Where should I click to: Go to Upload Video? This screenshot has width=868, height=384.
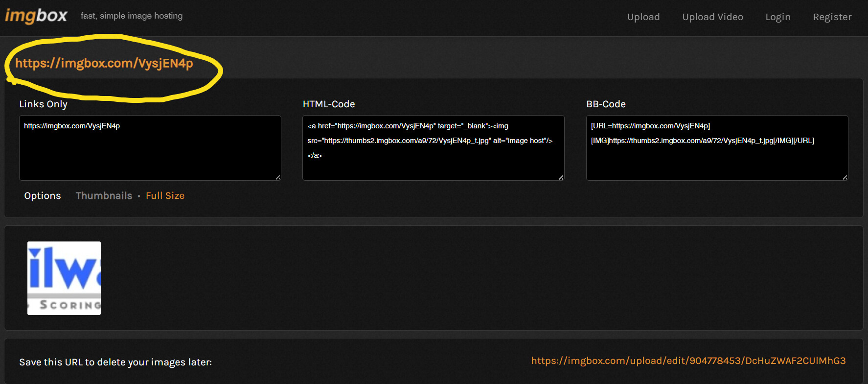712,17
